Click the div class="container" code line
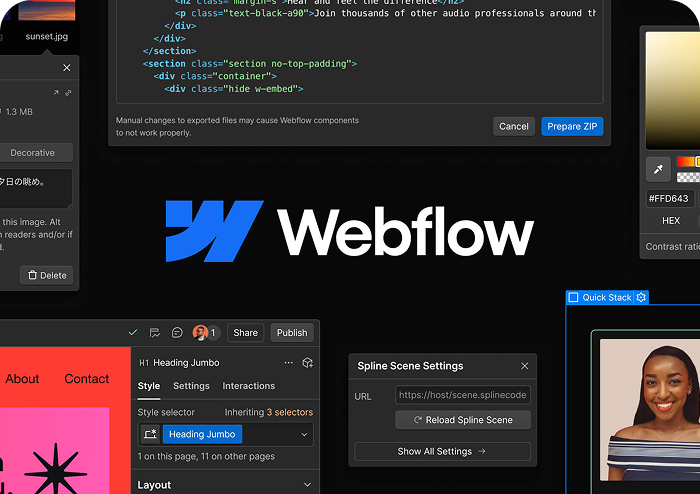The image size is (700, 494). pos(215,76)
